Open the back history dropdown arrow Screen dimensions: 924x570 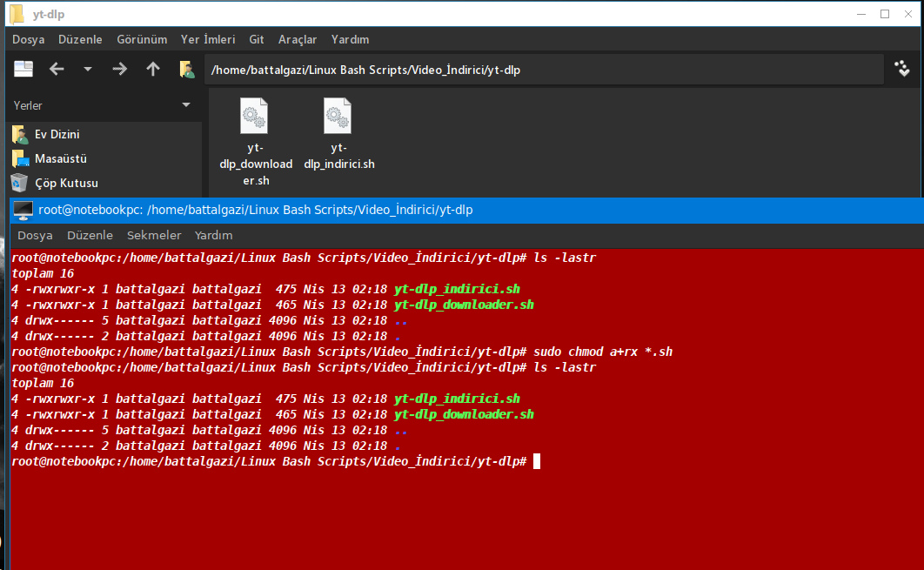pos(87,70)
